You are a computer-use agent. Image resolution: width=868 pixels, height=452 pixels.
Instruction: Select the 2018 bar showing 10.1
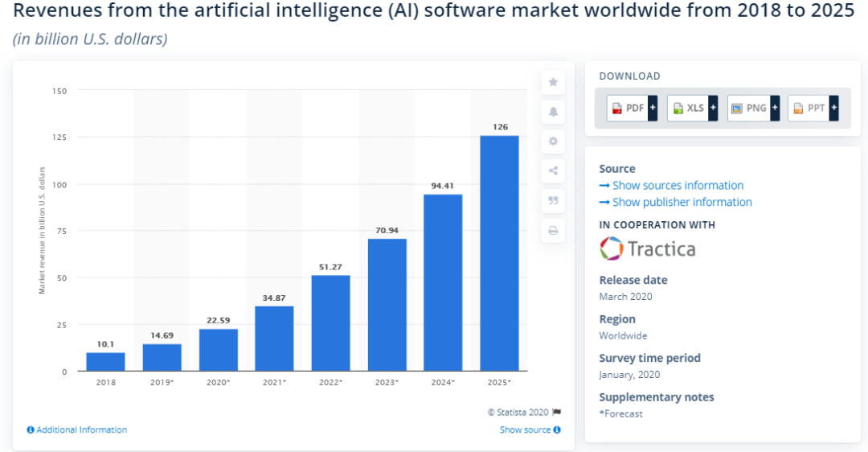pos(105,362)
